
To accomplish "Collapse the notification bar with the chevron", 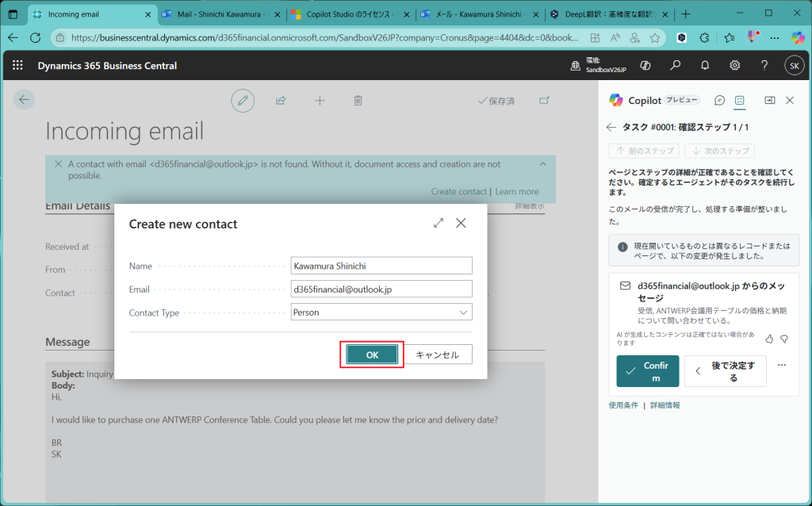I will pyautogui.click(x=542, y=163).
